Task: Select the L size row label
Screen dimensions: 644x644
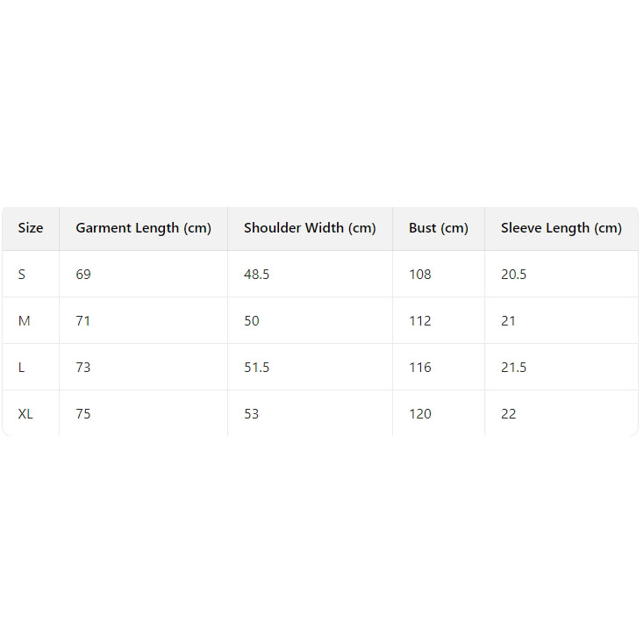Action: tap(22, 368)
